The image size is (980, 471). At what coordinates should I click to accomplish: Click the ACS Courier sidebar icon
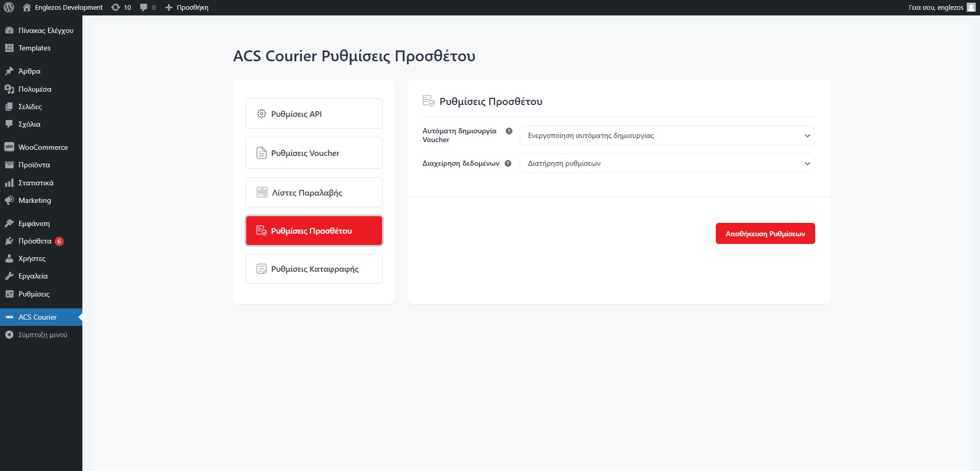pos(9,317)
